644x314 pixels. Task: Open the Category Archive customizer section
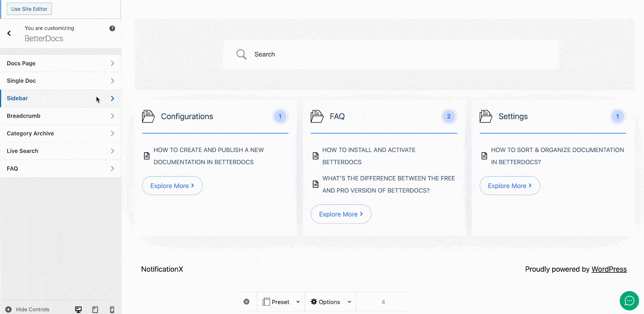point(60,133)
